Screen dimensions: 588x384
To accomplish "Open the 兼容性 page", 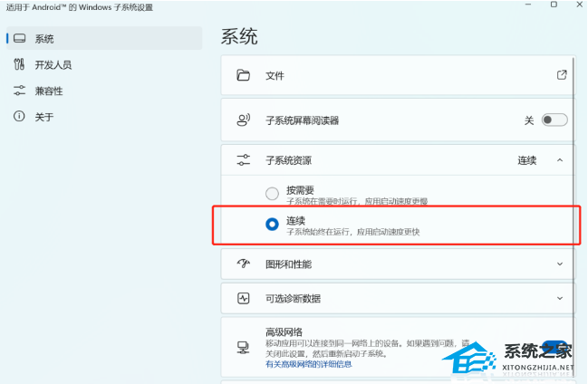I will tap(49, 91).
